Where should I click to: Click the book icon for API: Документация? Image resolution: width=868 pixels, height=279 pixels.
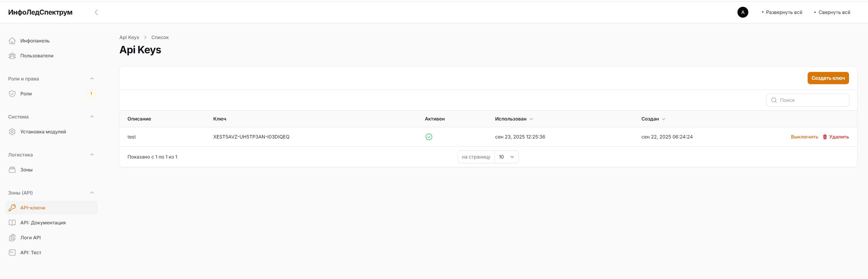pyautogui.click(x=12, y=223)
